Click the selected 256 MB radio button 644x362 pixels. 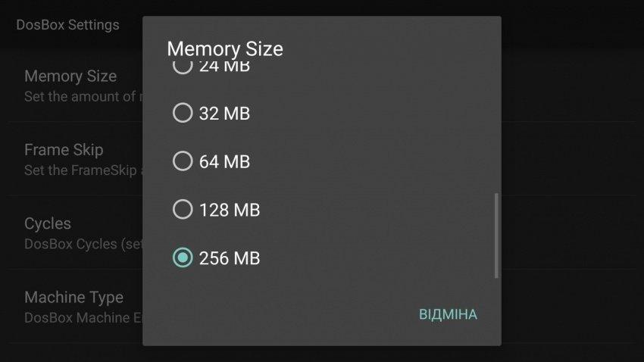183,257
